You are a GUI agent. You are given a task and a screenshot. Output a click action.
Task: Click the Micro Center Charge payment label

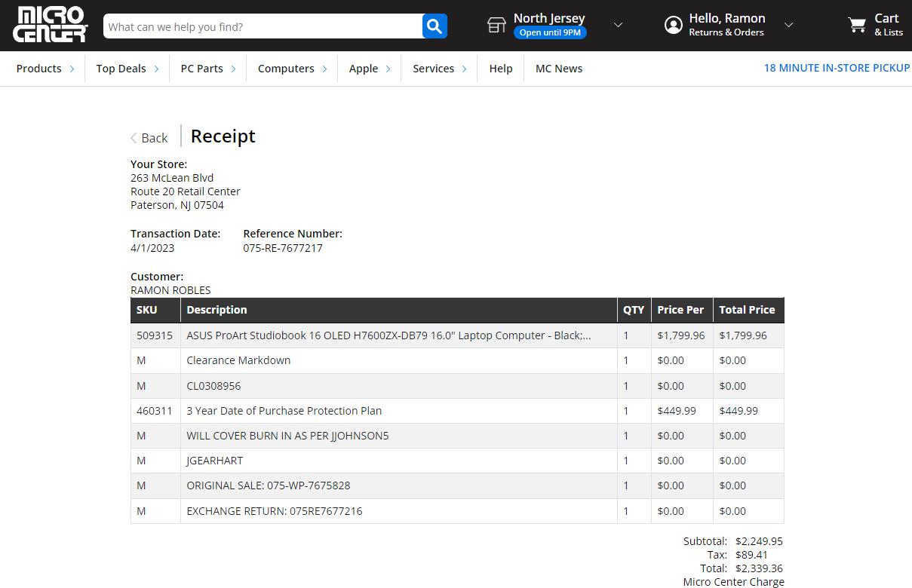734,582
